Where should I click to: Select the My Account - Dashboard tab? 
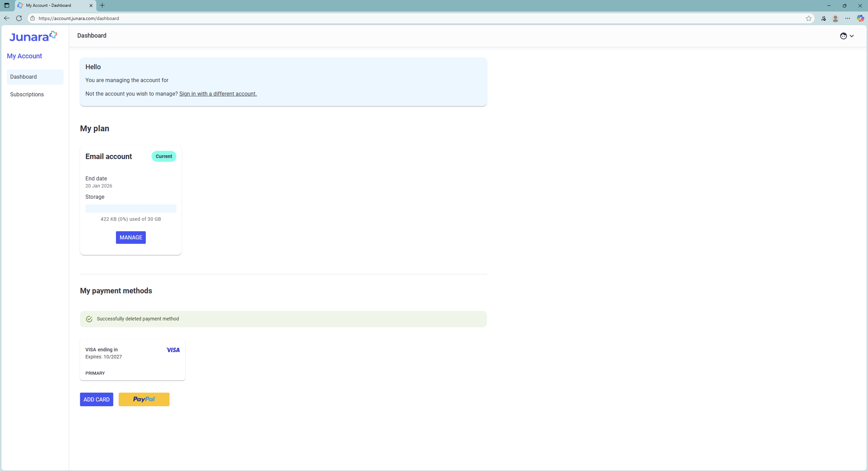point(56,5)
